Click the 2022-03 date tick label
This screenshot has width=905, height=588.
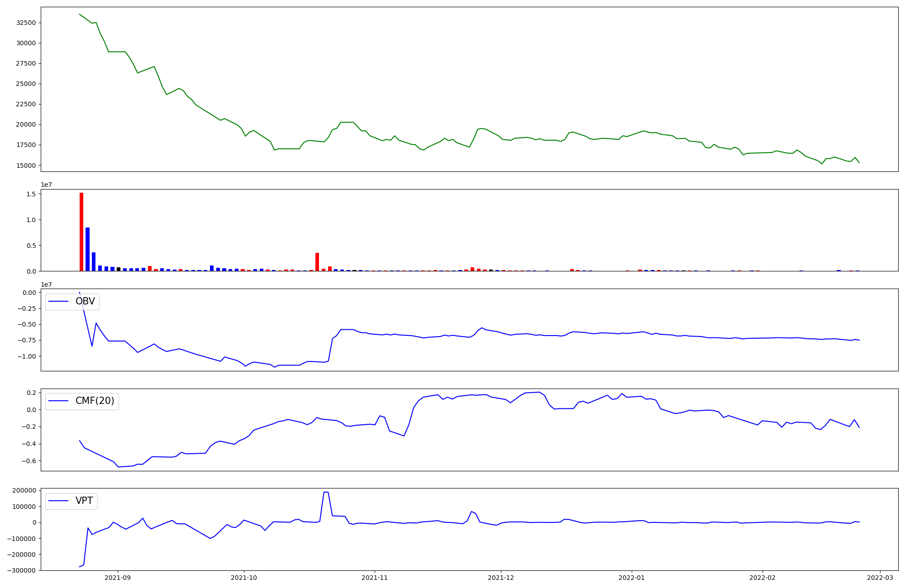pos(880,578)
